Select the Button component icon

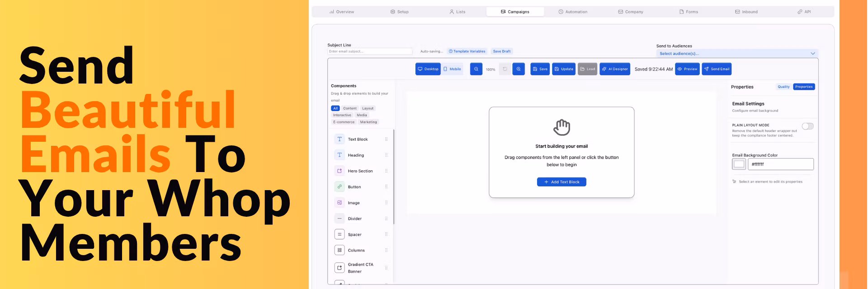tap(340, 186)
